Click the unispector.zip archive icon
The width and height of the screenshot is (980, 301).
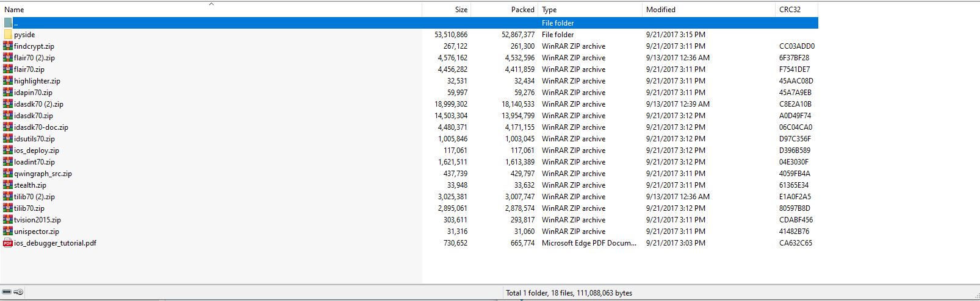[x=8, y=231]
